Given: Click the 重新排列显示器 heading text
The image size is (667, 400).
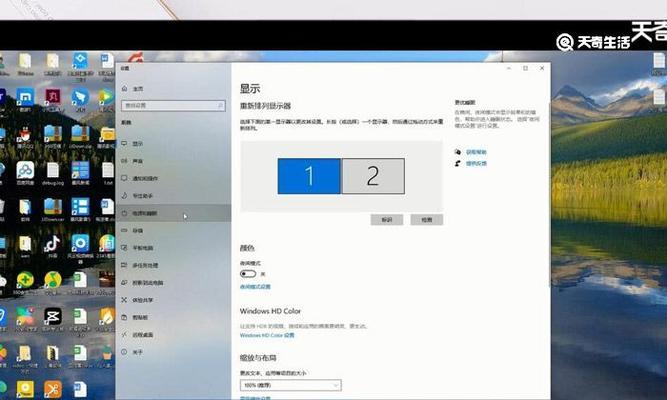Looking at the screenshot, I should point(265,106).
